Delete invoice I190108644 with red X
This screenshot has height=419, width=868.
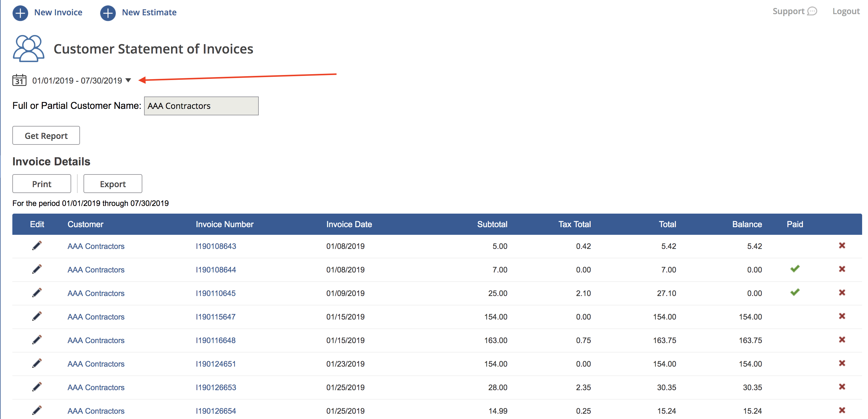[842, 269]
